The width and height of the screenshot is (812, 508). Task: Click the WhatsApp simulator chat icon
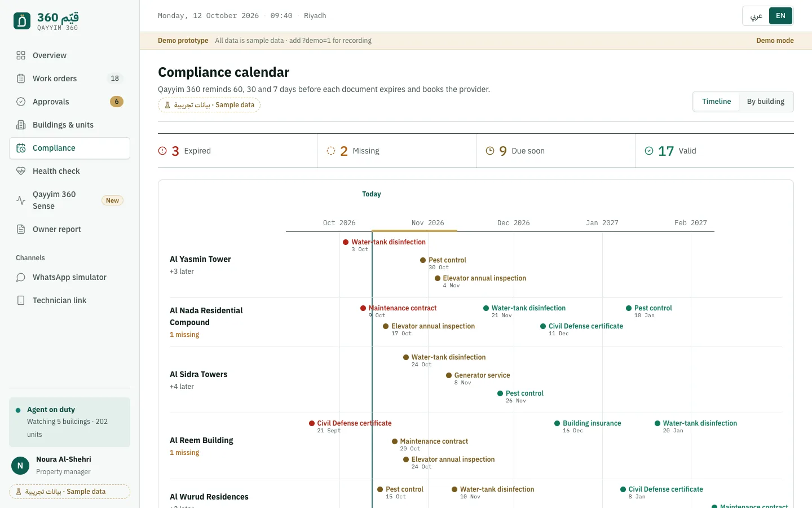pos(21,277)
